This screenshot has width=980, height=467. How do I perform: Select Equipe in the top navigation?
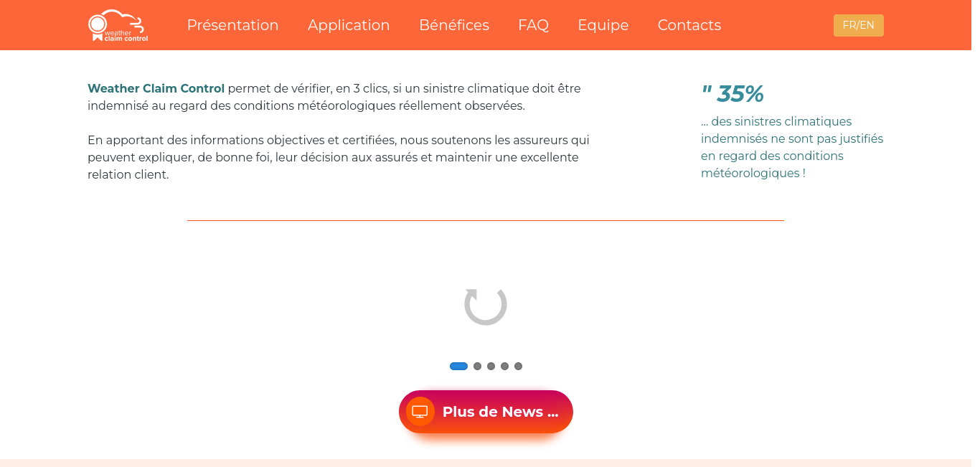coord(603,25)
